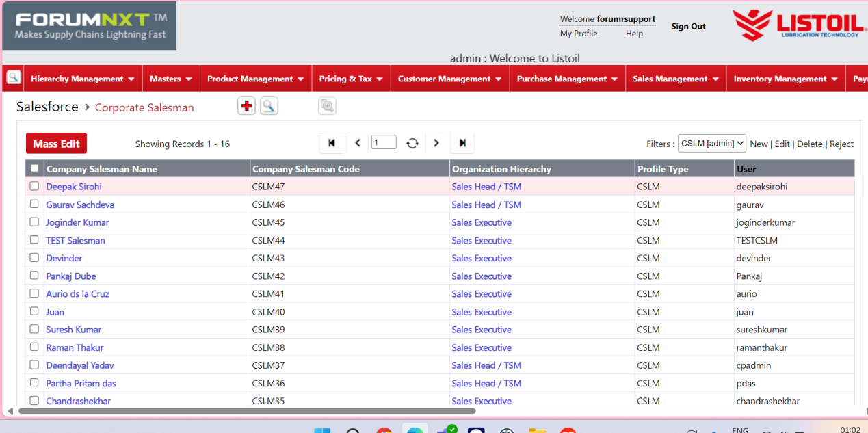Click the Organization Hierarchy column header
Image resolution: width=868 pixels, height=433 pixels.
coord(542,169)
